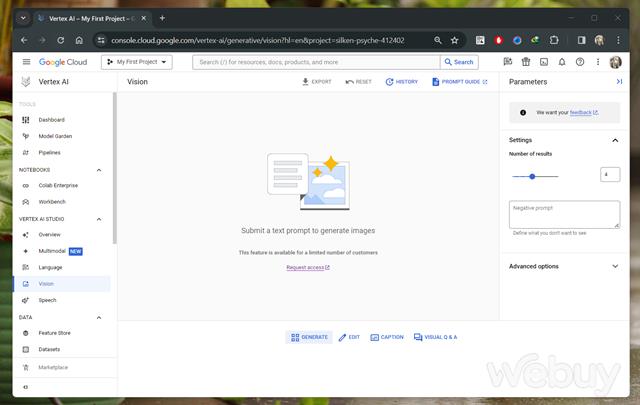The image size is (640, 405).
Task: Collapse the Notebooks section
Action: click(99, 170)
